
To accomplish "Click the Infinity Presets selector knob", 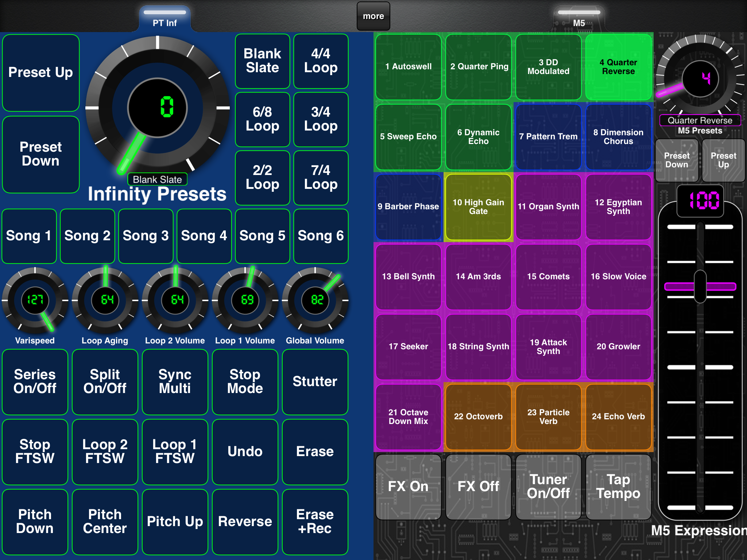I will [x=158, y=108].
